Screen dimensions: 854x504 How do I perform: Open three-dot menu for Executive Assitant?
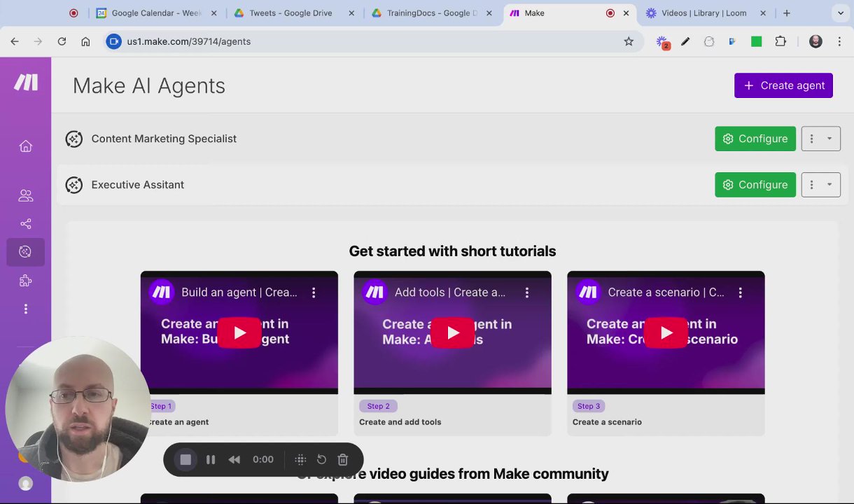(811, 185)
